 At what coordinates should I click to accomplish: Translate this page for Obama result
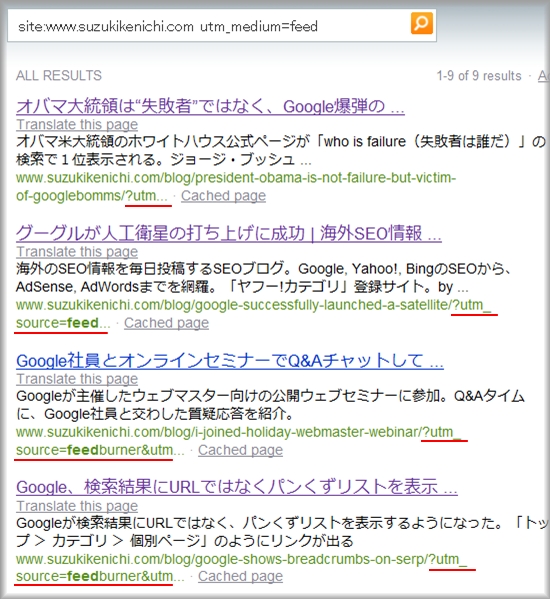[77, 125]
